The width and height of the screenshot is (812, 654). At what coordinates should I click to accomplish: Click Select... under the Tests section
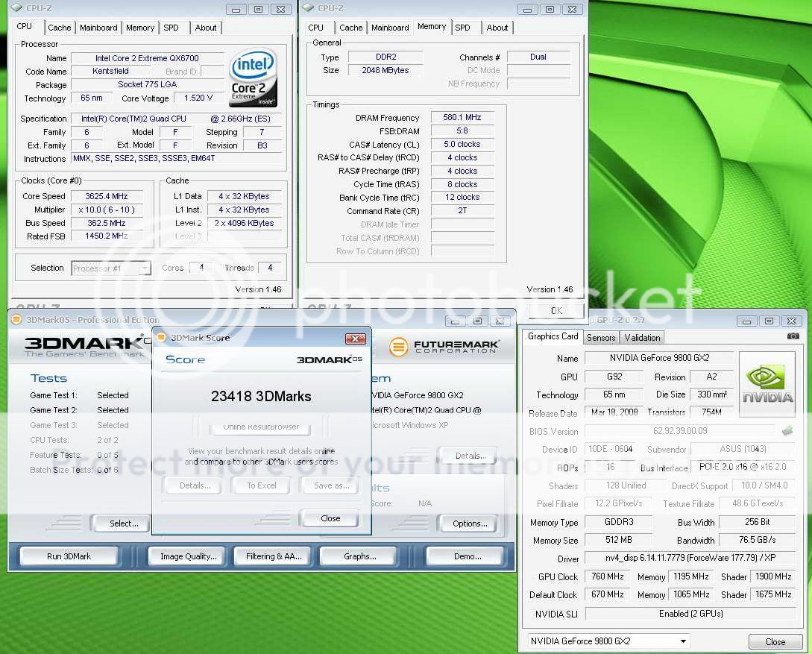coord(122,523)
